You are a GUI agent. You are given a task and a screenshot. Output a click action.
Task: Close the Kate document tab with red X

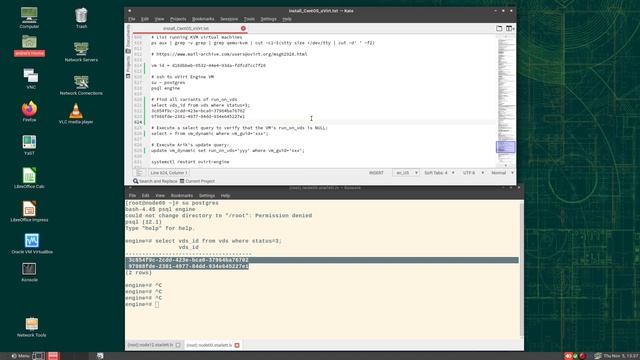point(243,29)
